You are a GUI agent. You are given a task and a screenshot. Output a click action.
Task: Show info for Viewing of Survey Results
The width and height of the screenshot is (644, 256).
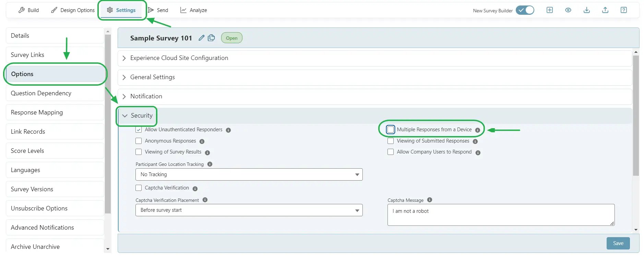click(207, 153)
